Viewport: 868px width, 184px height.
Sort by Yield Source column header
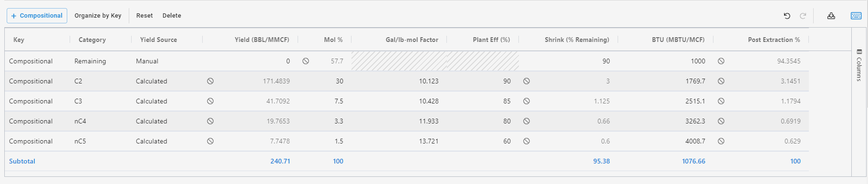(x=158, y=40)
